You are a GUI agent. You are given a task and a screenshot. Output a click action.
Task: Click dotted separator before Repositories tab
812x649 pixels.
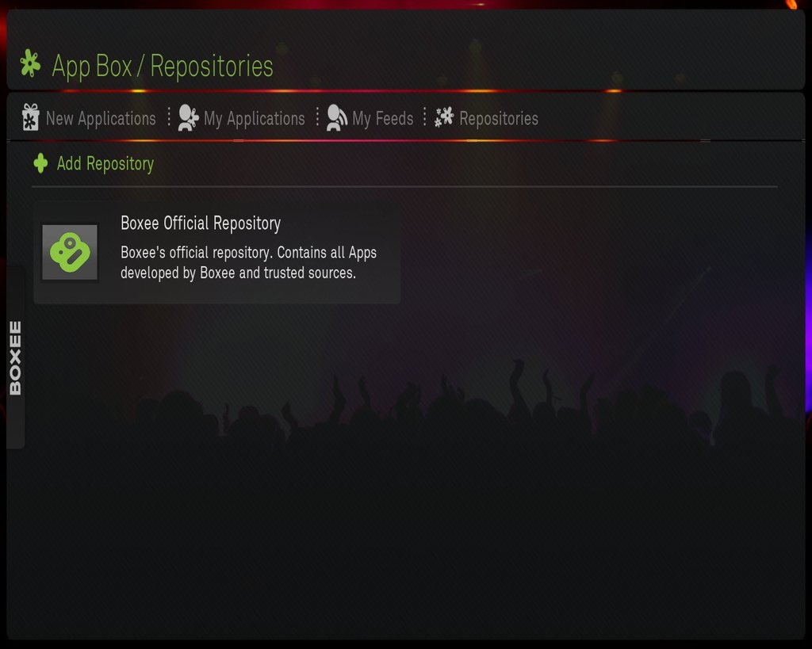pos(425,117)
